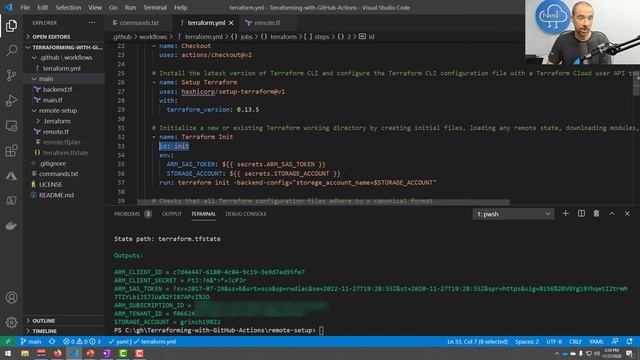Image resolution: width=640 pixels, height=360 pixels.
Task: Open the Accounts menu icon
Action: tap(11, 298)
